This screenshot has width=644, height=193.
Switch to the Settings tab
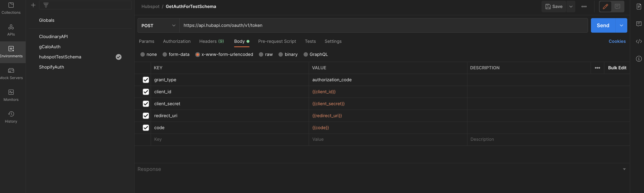coord(333,41)
